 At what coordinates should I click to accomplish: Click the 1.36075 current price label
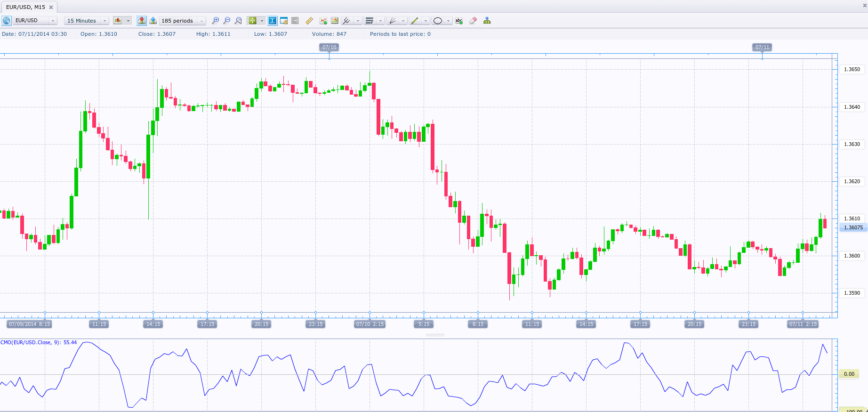853,227
